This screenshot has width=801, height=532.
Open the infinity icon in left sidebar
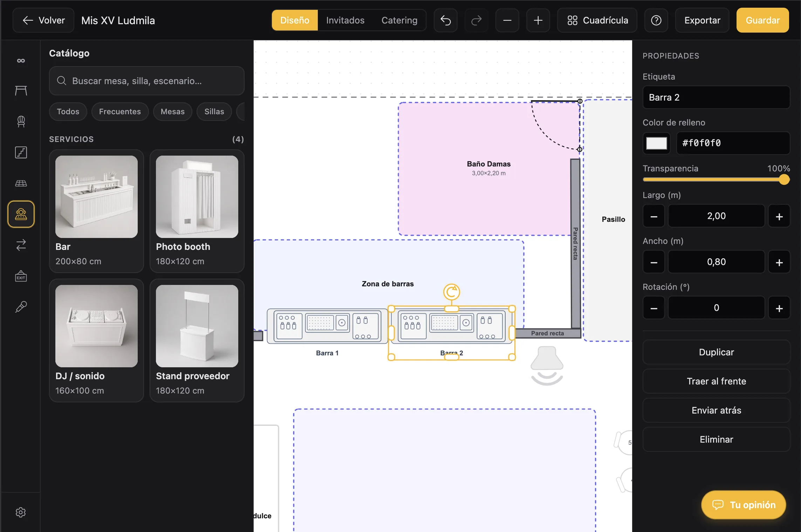pos(21,61)
